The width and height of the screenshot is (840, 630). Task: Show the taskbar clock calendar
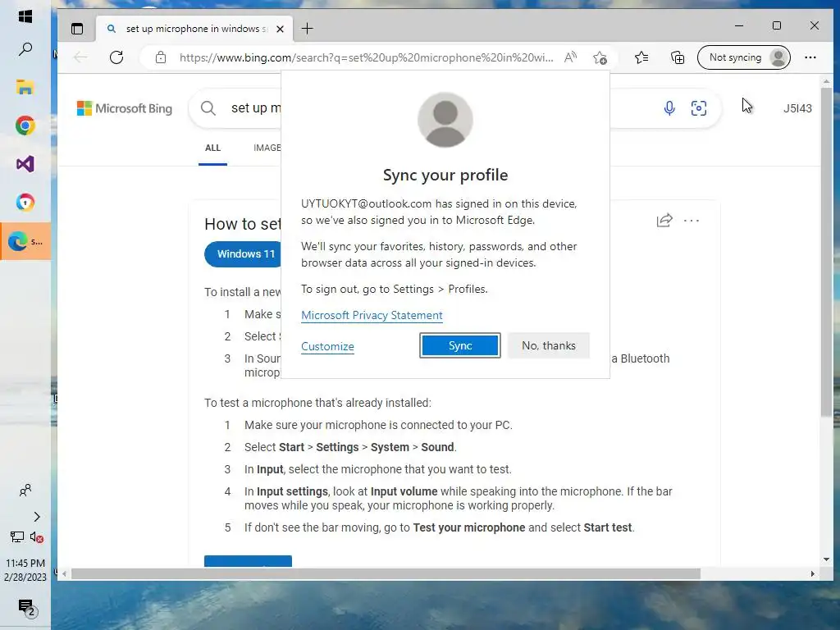pyautogui.click(x=25, y=570)
